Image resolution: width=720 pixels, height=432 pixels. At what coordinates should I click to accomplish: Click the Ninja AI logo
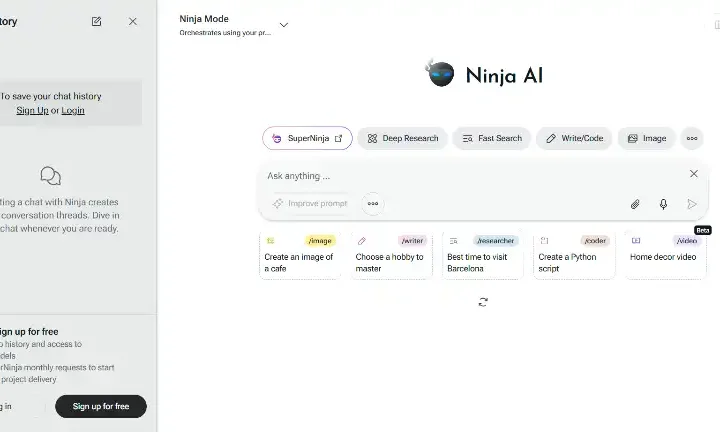(x=484, y=74)
